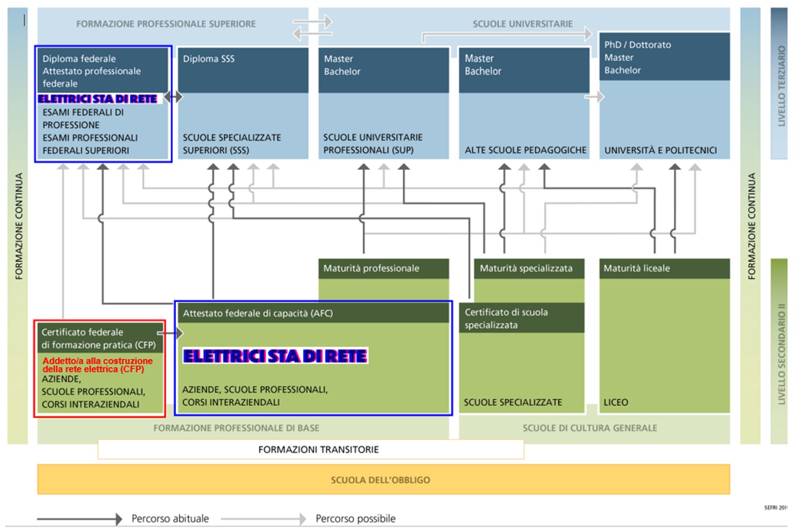Screen dimensions: 801x532
Task: Click the Diploma SSS header
Action: point(243,70)
